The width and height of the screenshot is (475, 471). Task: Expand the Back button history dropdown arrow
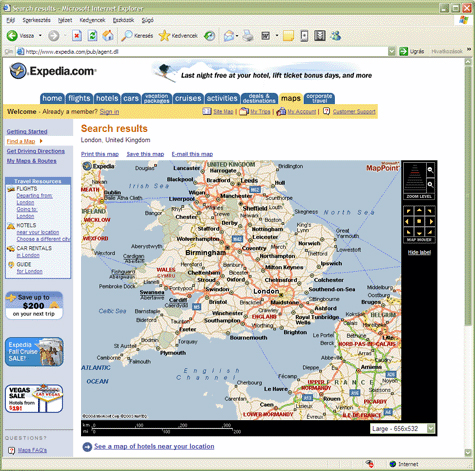pos(40,36)
